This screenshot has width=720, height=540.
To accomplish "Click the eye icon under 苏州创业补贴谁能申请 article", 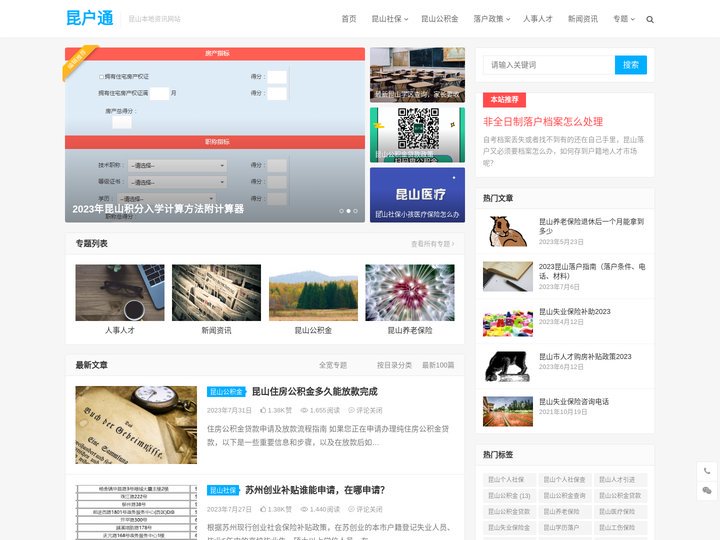I will click(x=304, y=509).
